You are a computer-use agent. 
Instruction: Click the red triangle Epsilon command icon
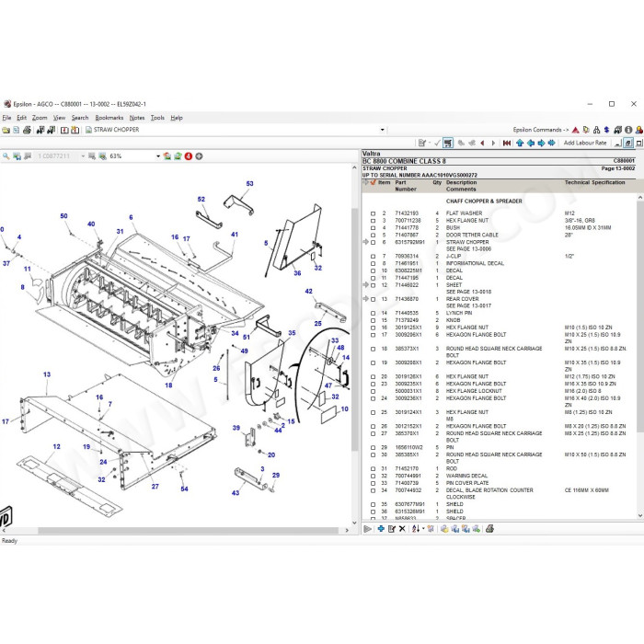(575, 130)
